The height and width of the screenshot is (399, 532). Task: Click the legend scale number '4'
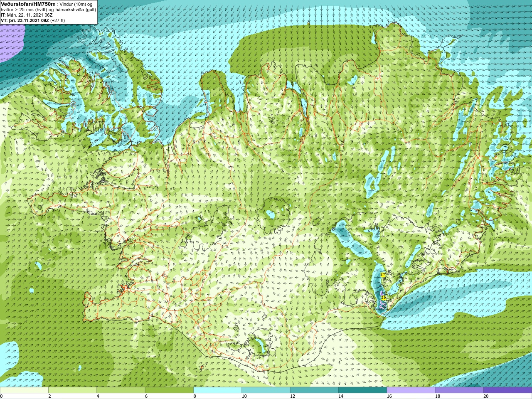coord(98,396)
